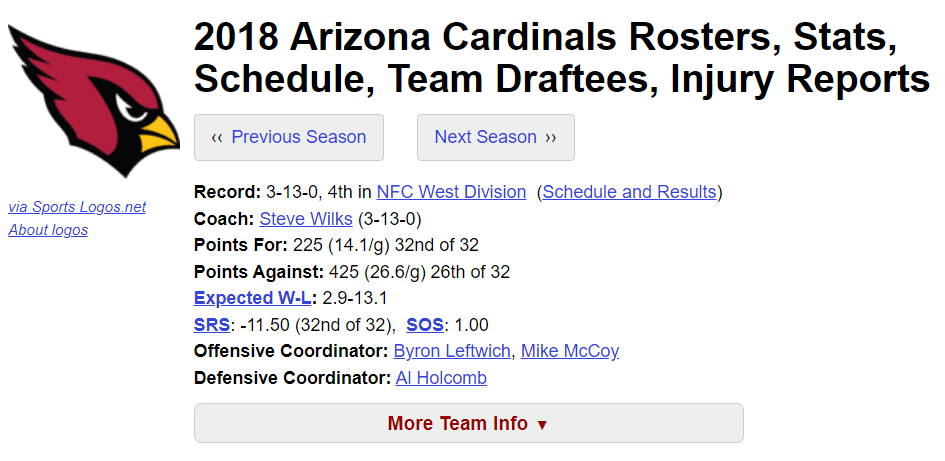Open the NFC West Division link

tap(451, 192)
